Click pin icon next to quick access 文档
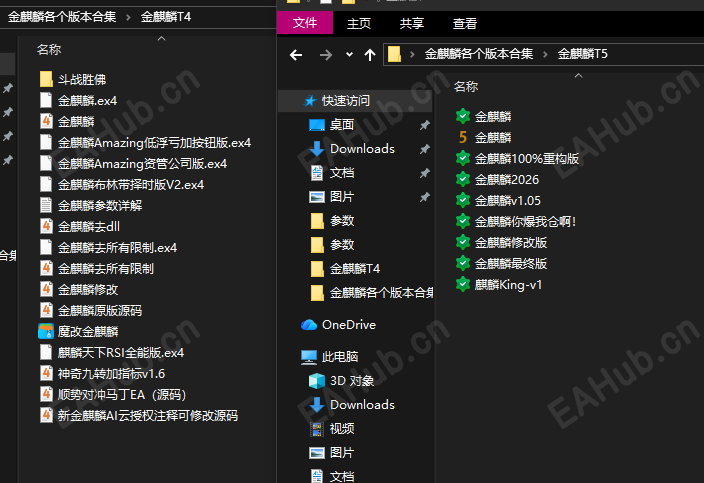The image size is (704, 483). click(424, 173)
